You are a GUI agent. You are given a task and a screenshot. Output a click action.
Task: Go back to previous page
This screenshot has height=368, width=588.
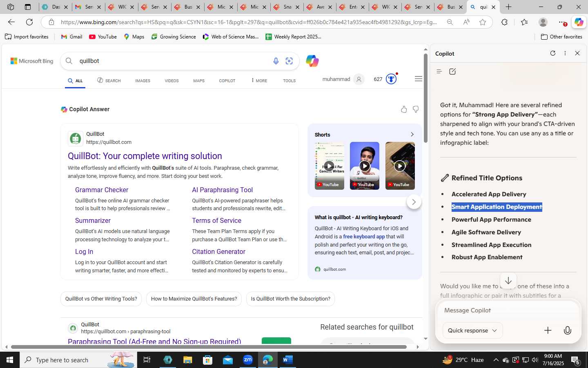click(11, 22)
